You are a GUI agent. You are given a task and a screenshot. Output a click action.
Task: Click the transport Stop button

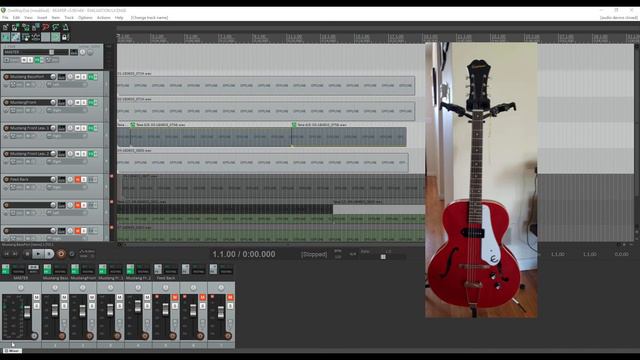pyautogui.click(x=27, y=254)
